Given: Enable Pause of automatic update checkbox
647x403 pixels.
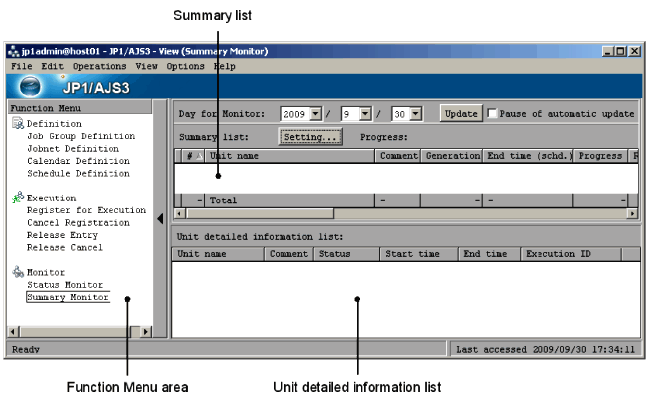Looking at the screenshot, I should click(x=491, y=114).
